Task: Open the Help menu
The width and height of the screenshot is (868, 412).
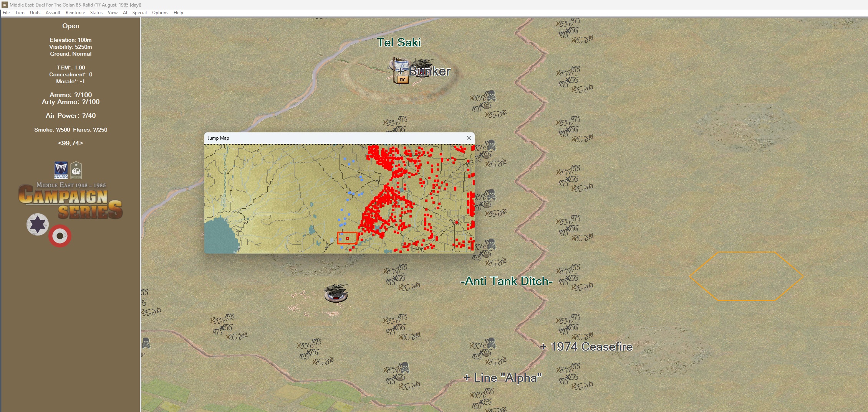Action: coord(178,13)
